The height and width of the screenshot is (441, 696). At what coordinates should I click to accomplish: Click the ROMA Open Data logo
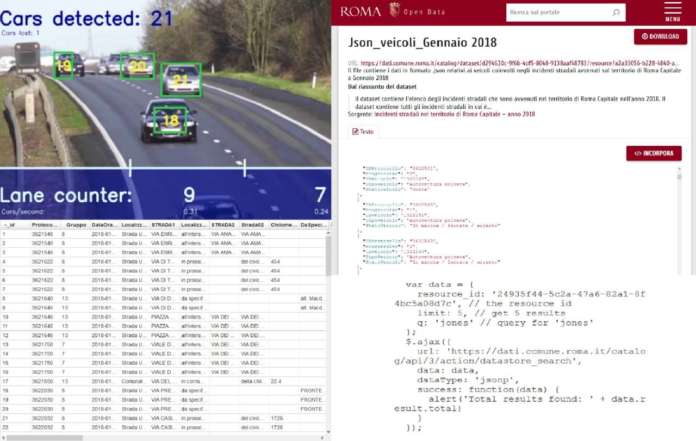[x=360, y=11]
